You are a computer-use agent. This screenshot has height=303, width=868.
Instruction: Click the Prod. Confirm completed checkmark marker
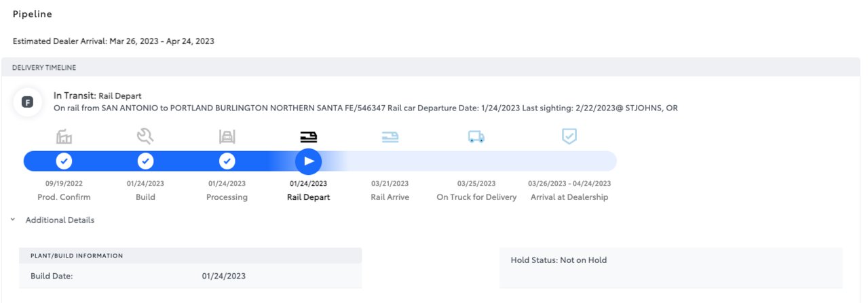(64, 161)
